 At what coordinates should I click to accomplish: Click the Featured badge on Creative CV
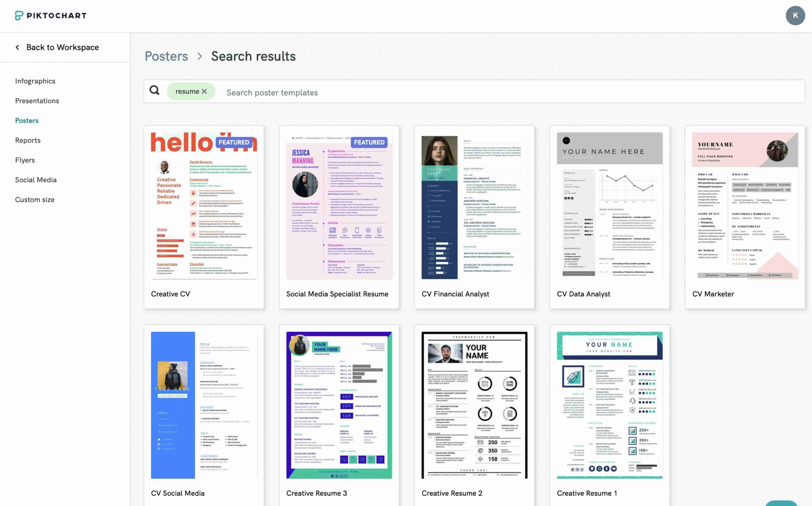tap(233, 142)
